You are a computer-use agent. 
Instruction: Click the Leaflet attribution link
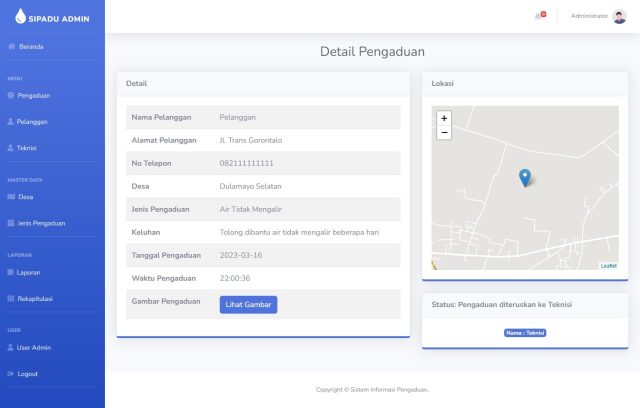pos(608,265)
